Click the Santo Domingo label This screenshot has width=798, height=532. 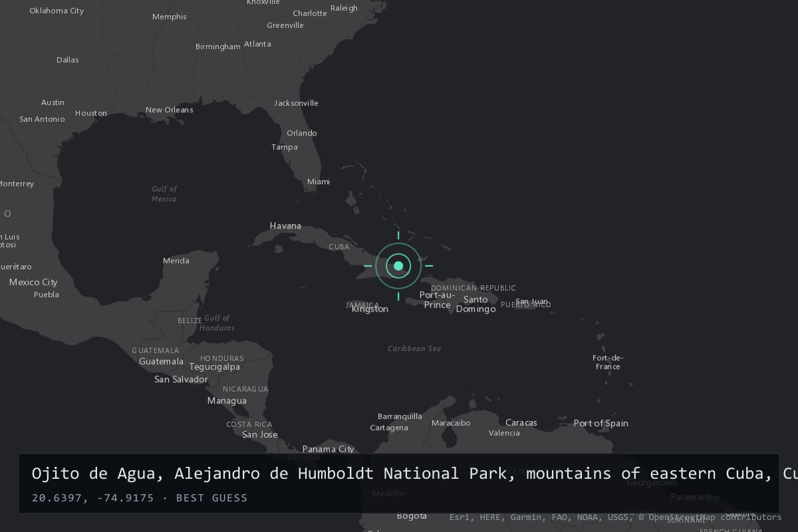475,304
